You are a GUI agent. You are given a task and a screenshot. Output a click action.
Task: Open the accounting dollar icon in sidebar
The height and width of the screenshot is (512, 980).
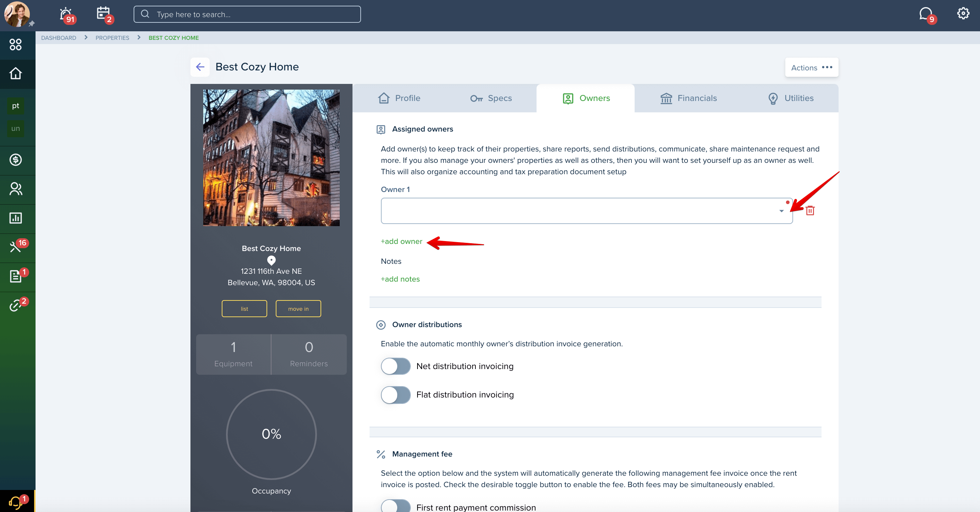16,160
